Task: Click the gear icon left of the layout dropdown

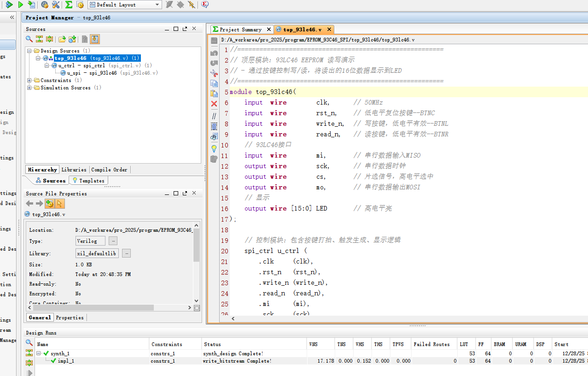Action: (x=80, y=5)
